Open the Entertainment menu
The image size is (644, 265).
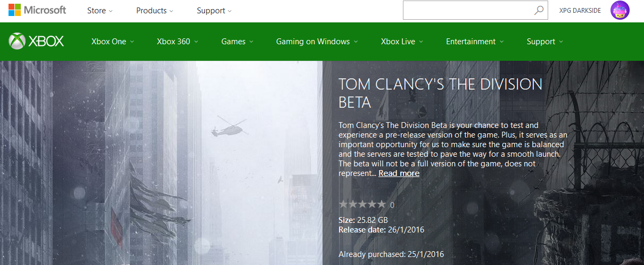pyautogui.click(x=475, y=42)
